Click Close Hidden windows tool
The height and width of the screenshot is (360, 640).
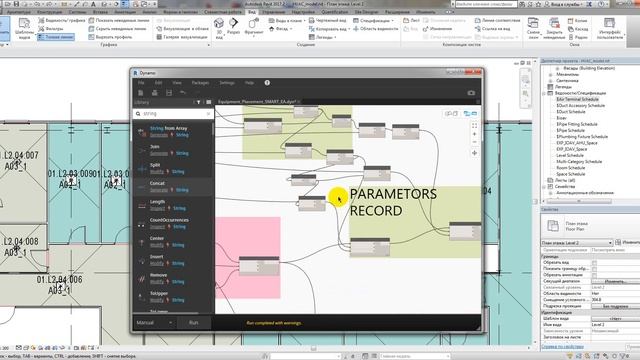pos(554,28)
